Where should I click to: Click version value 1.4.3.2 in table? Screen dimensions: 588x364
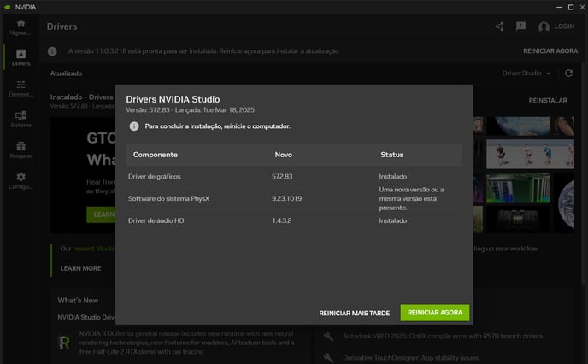click(x=282, y=220)
